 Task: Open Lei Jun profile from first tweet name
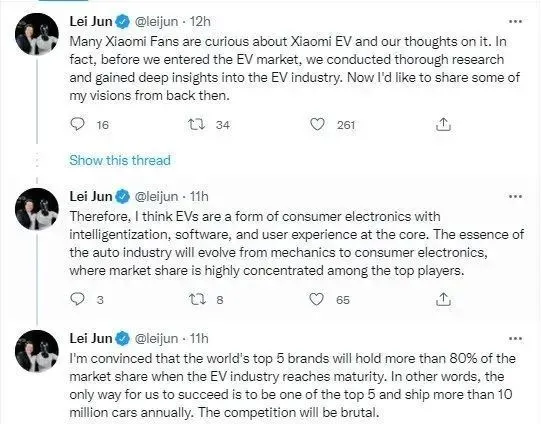click(x=91, y=21)
